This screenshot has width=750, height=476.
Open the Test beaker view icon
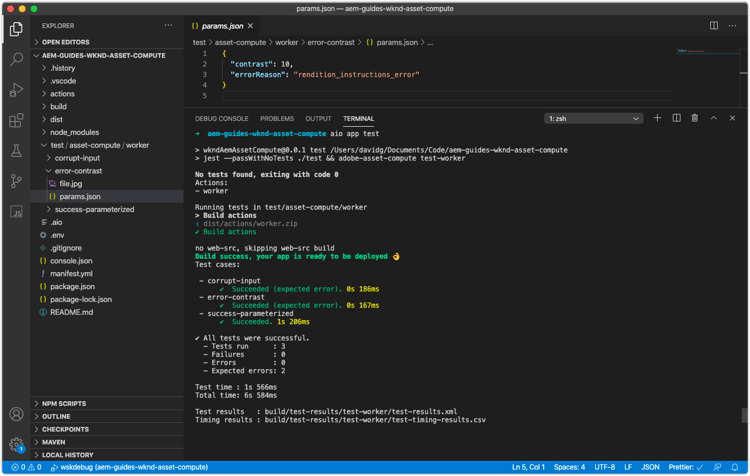click(x=16, y=151)
